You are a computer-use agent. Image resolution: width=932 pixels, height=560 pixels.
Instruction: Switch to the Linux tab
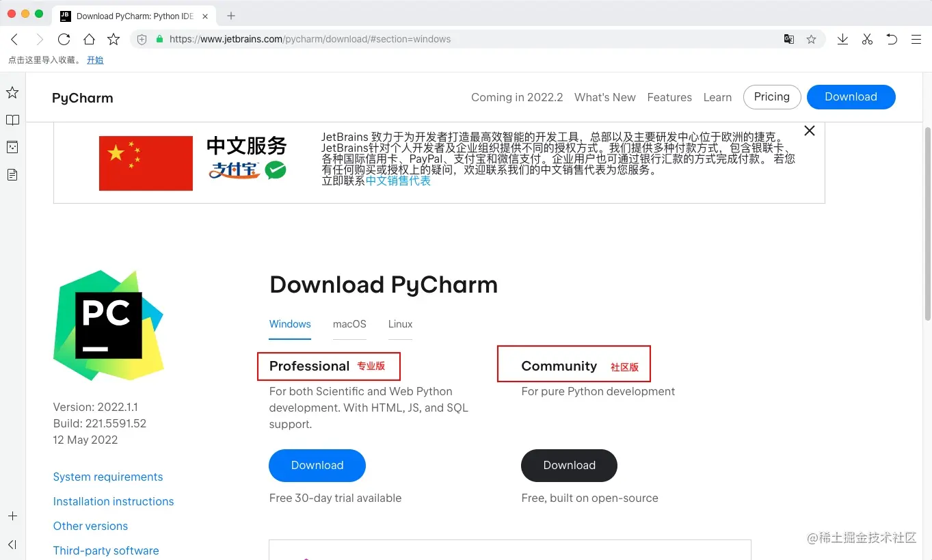pos(400,324)
